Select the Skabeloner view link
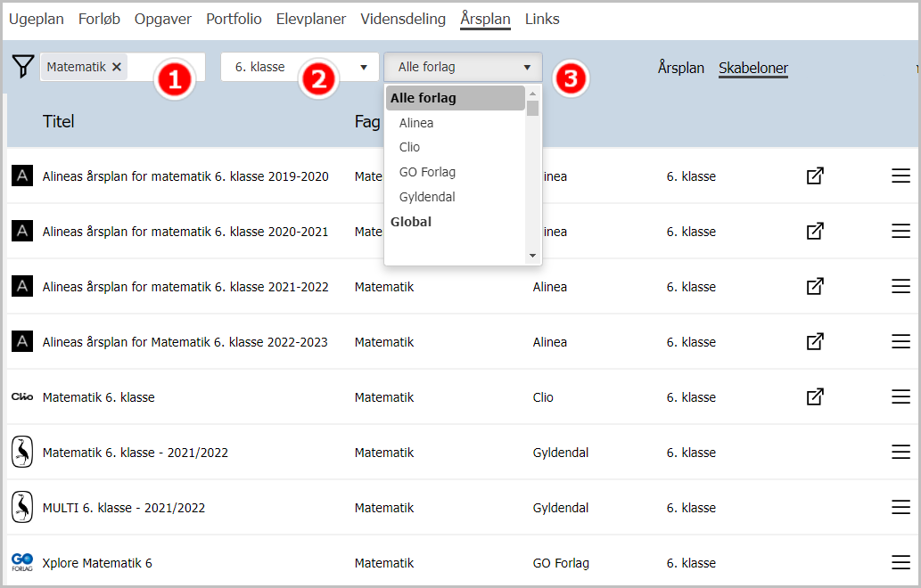The height and width of the screenshot is (588, 921). [x=753, y=68]
